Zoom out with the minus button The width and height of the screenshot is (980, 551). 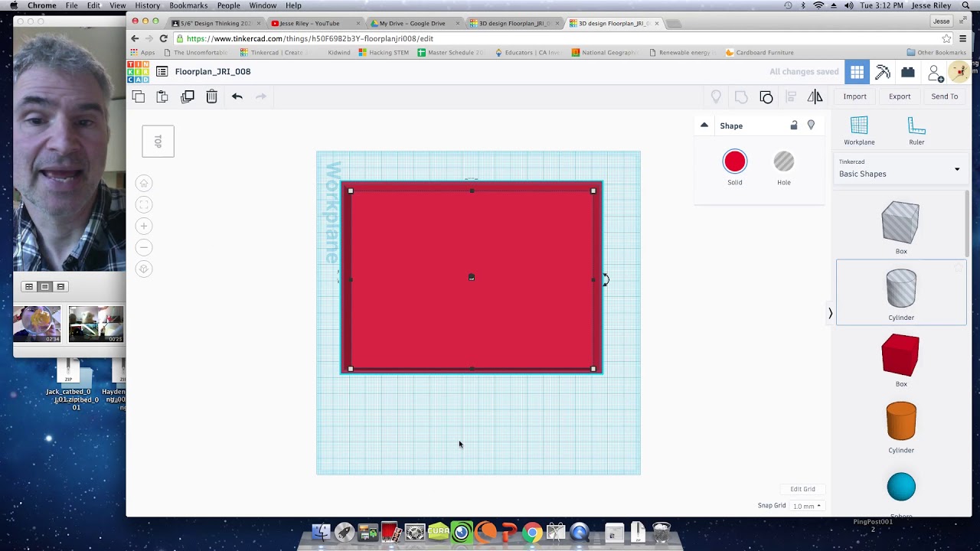click(x=144, y=247)
